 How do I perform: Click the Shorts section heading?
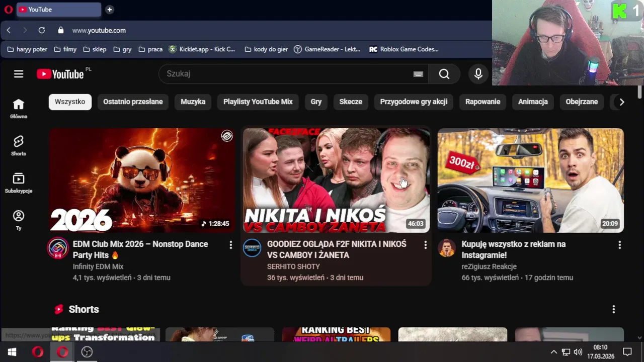tap(84, 309)
